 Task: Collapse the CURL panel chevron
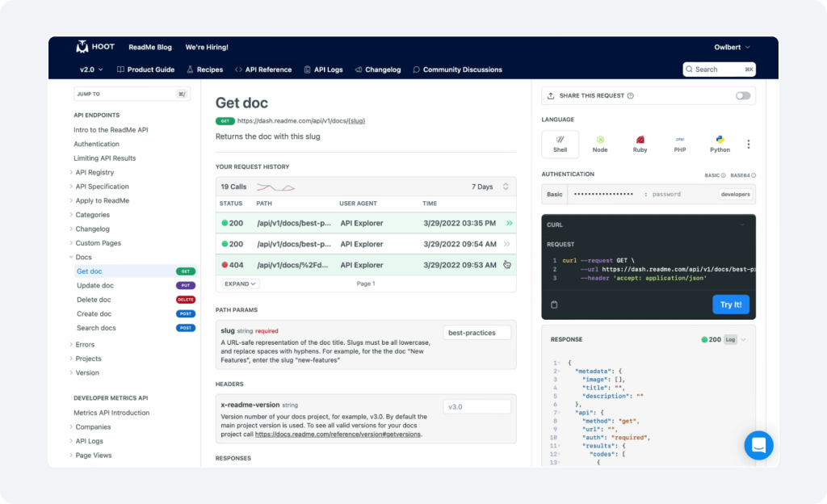[x=742, y=225]
